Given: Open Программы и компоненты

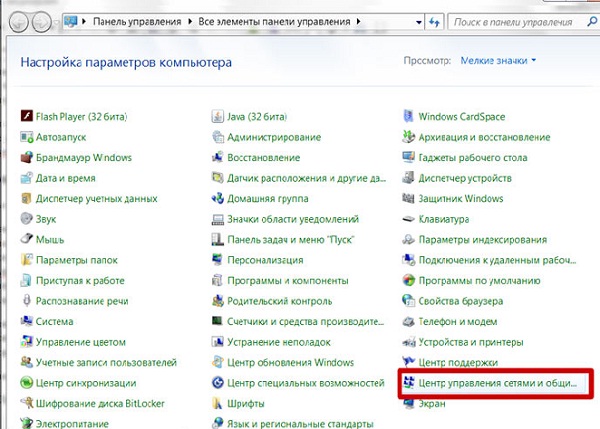Looking at the screenshot, I should [x=288, y=281].
